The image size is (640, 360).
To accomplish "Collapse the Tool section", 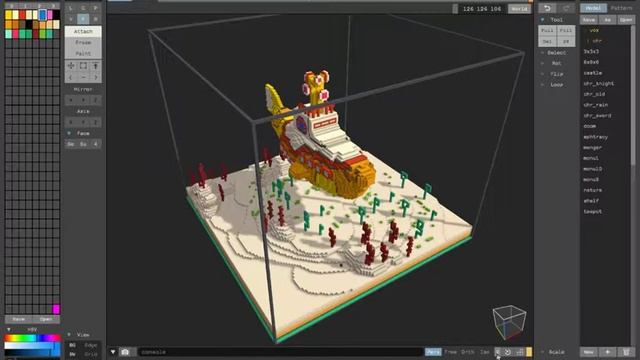I will click(542, 20).
